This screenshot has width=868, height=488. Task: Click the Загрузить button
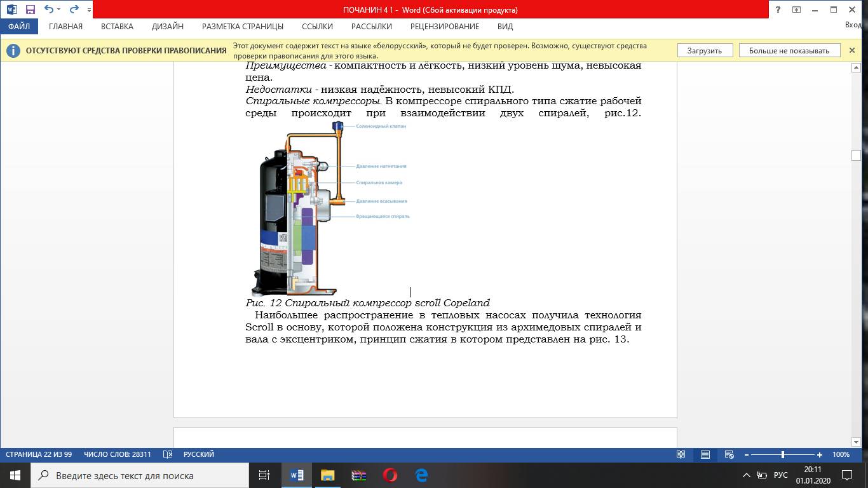[704, 51]
